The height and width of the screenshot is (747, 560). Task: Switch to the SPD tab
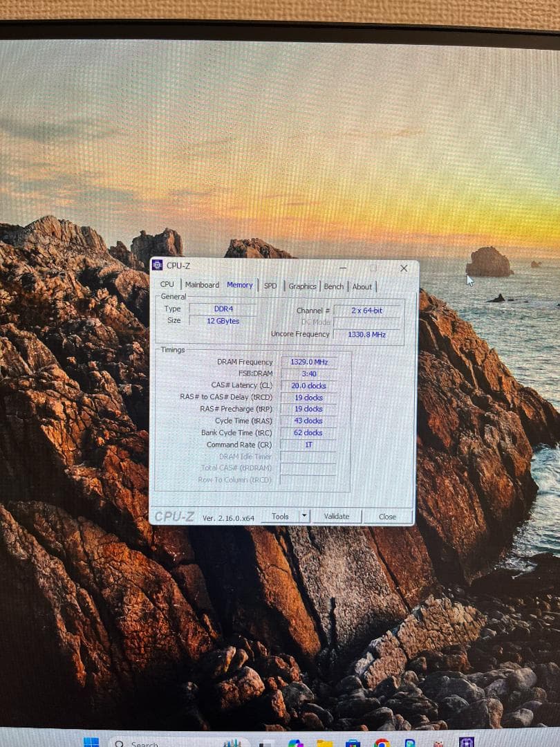[x=270, y=286]
